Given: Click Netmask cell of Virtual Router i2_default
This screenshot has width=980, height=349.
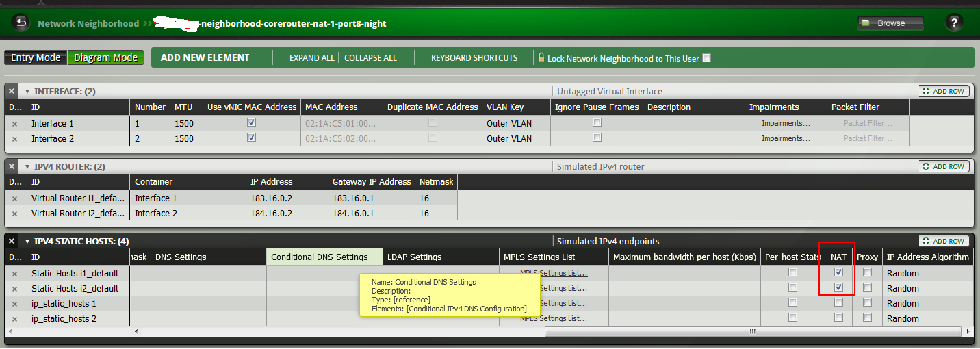Looking at the screenshot, I should pos(436,214).
